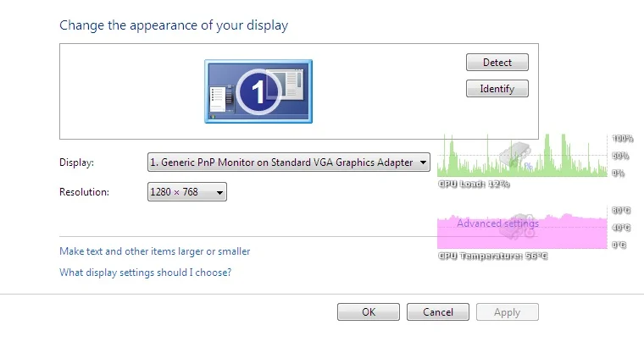Image resolution: width=644 pixels, height=347 pixels.
Task: Select the monitor 1 display icon
Action: 258,91
